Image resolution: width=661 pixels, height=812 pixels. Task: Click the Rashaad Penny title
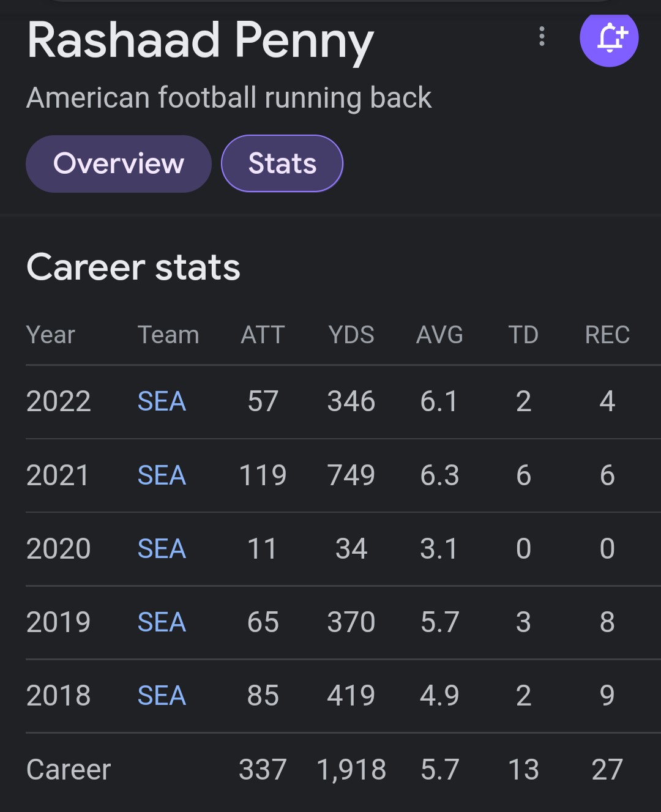(x=200, y=42)
